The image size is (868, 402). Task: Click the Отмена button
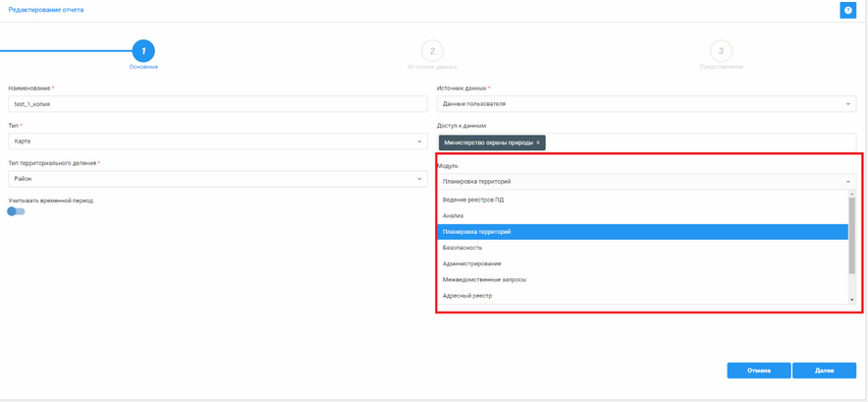pos(758,371)
